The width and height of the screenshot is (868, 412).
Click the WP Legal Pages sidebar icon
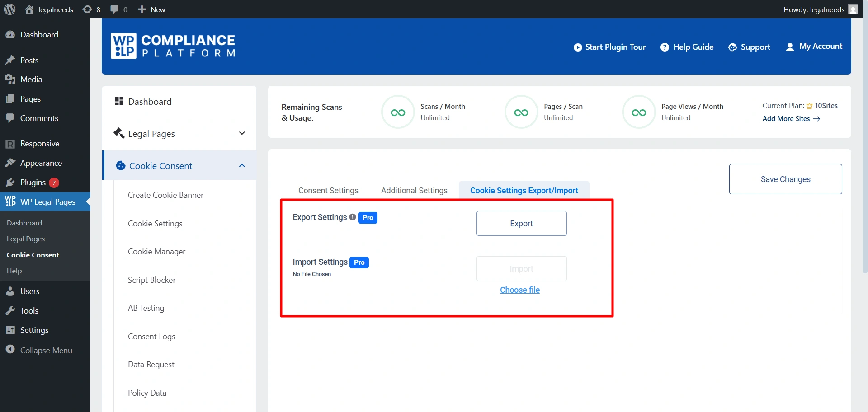pyautogui.click(x=10, y=201)
